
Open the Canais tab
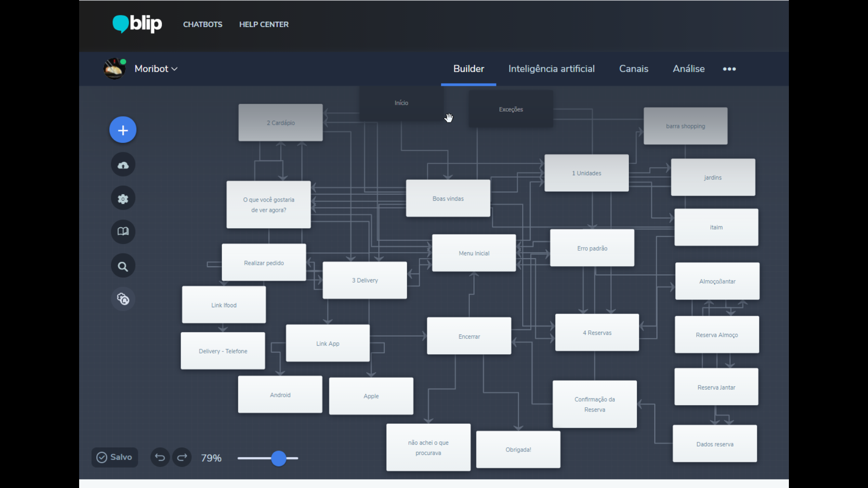tap(633, 69)
